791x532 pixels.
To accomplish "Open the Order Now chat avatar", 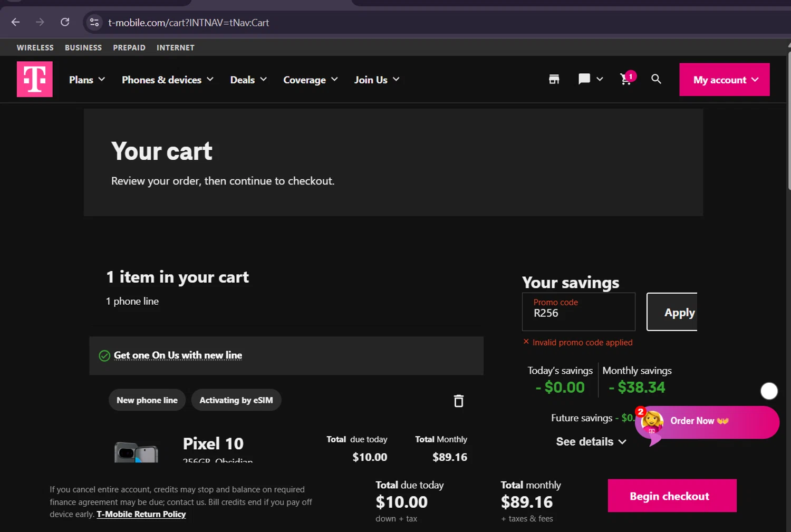I will [x=652, y=422].
